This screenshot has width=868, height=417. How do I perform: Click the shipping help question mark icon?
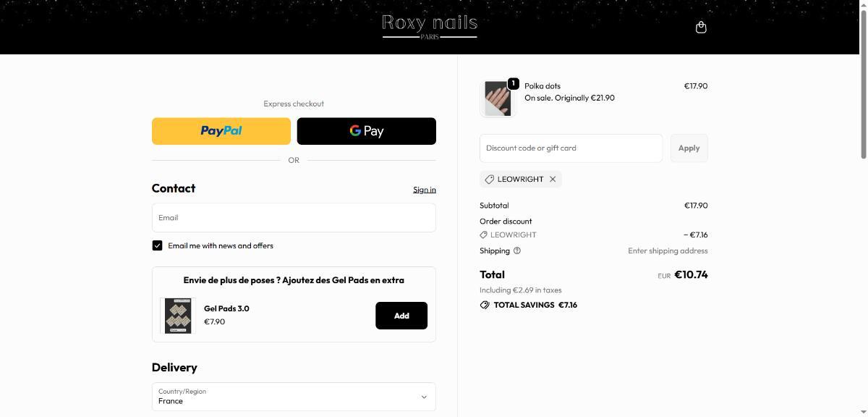tap(516, 250)
